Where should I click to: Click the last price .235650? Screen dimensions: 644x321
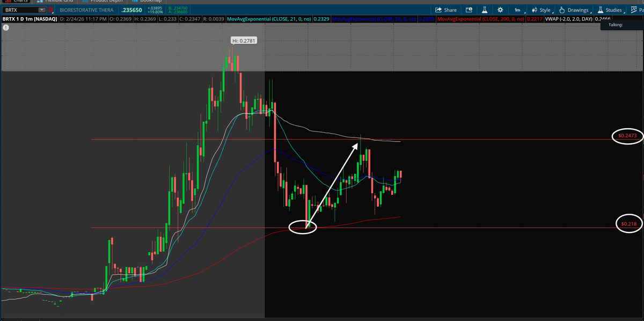click(132, 10)
